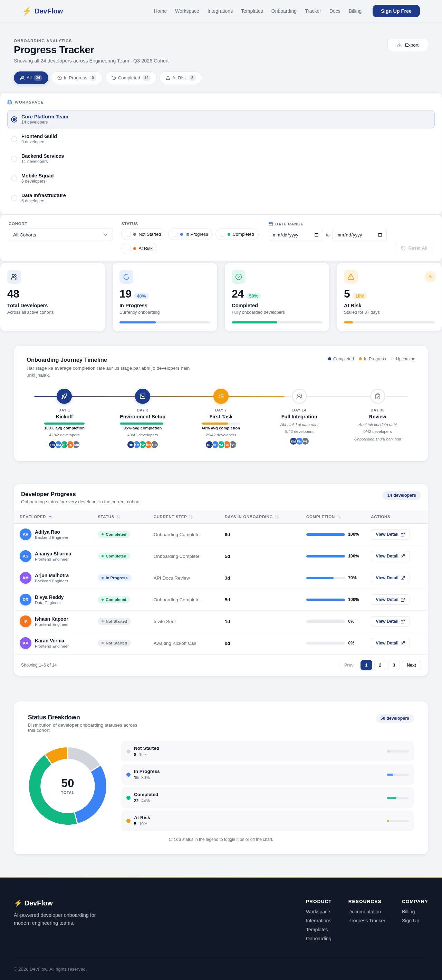
Task: Click the In Progress spinner card icon
Action: pyautogui.click(x=126, y=277)
